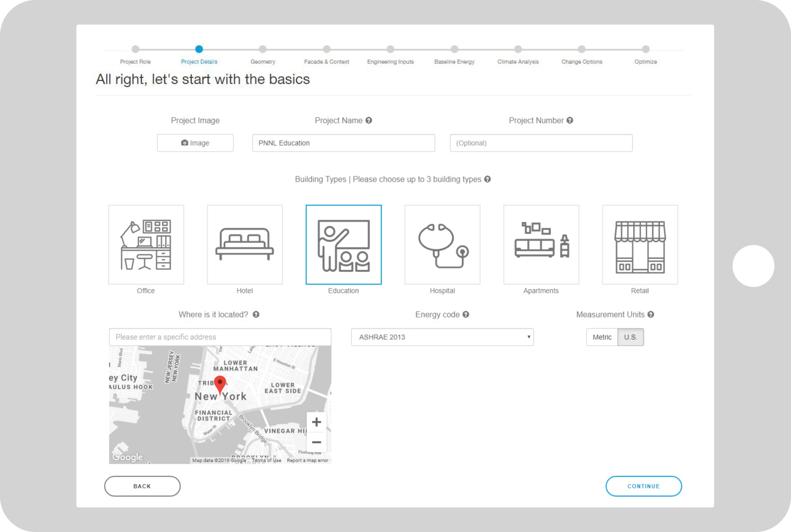
Task: Select the Hotel building type icon
Action: pos(244,244)
